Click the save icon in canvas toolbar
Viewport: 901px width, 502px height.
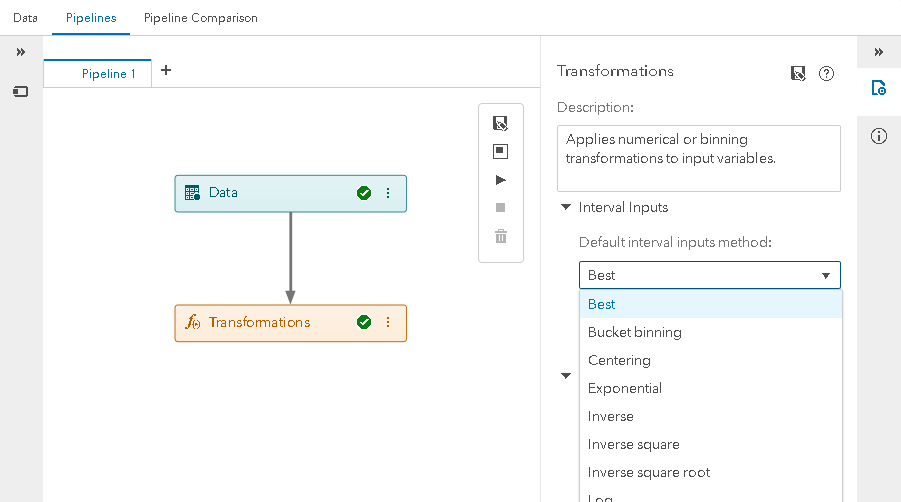pyautogui.click(x=501, y=123)
